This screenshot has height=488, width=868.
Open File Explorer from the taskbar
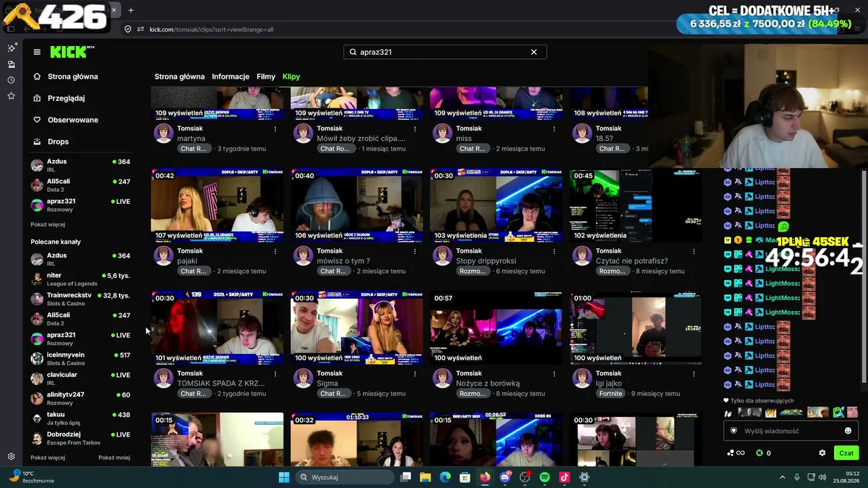pyautogui.click(x=425, y=477)
